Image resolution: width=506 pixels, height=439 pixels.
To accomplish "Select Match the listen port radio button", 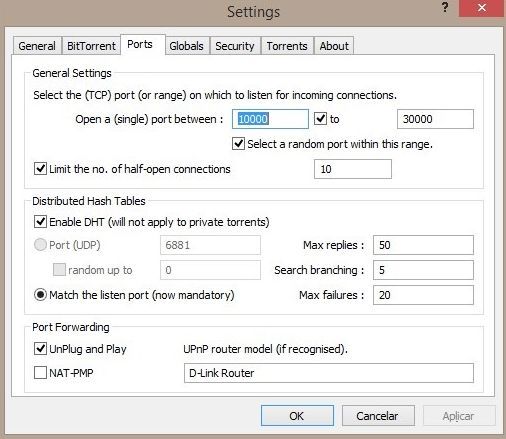I will coord(40,295).
